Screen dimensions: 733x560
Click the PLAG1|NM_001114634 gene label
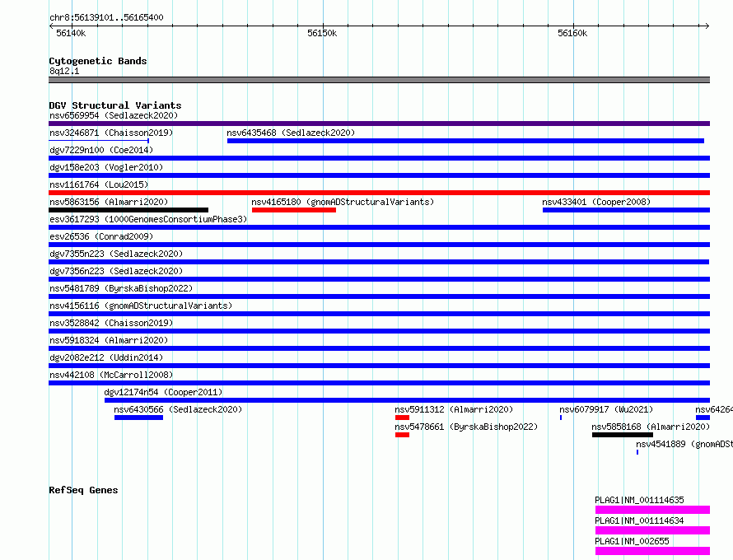(639, 520)
